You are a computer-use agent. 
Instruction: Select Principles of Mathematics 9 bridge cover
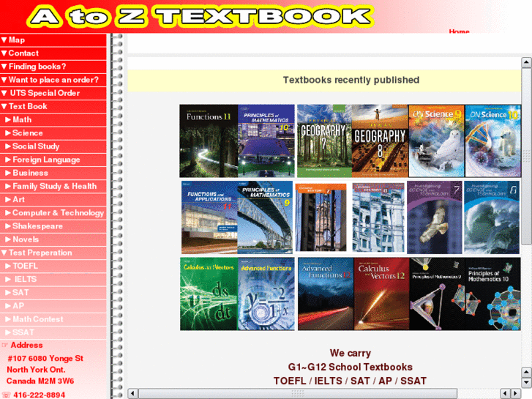(x=265, y=217)
